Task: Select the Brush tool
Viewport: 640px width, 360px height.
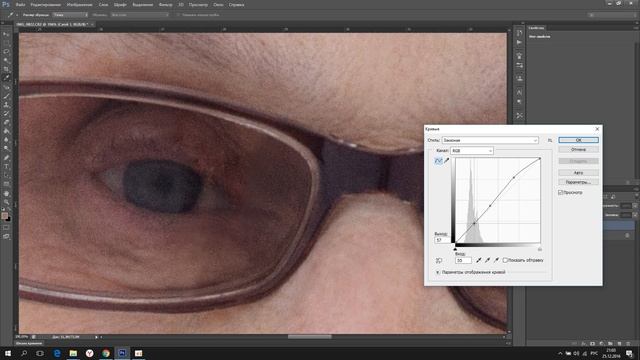Action: [x=6, y=96]
